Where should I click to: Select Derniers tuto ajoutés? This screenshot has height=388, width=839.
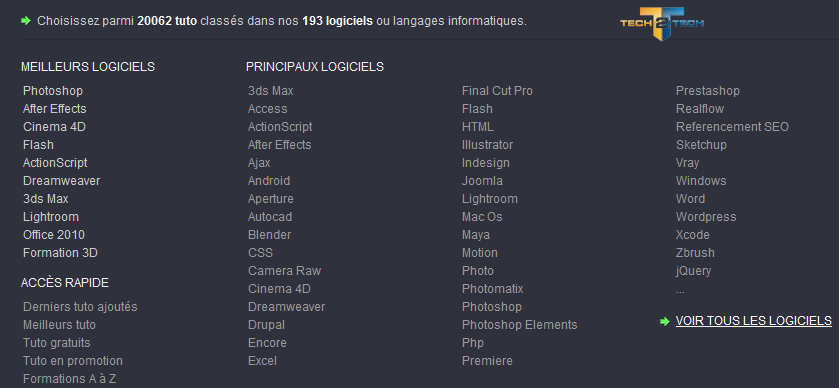point(80,307)
